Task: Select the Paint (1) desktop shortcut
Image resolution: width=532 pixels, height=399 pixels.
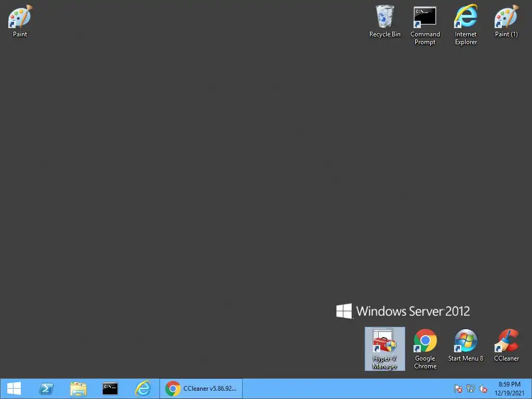Action: tap(506, 21)
